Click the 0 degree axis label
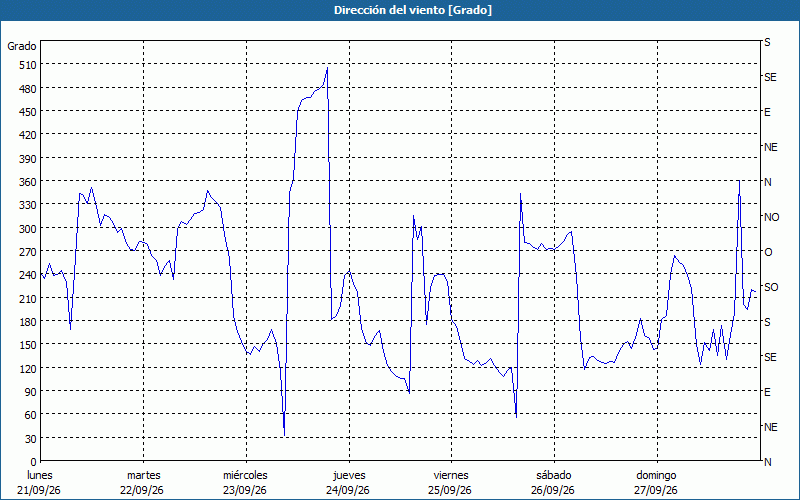 coord(34,462)
